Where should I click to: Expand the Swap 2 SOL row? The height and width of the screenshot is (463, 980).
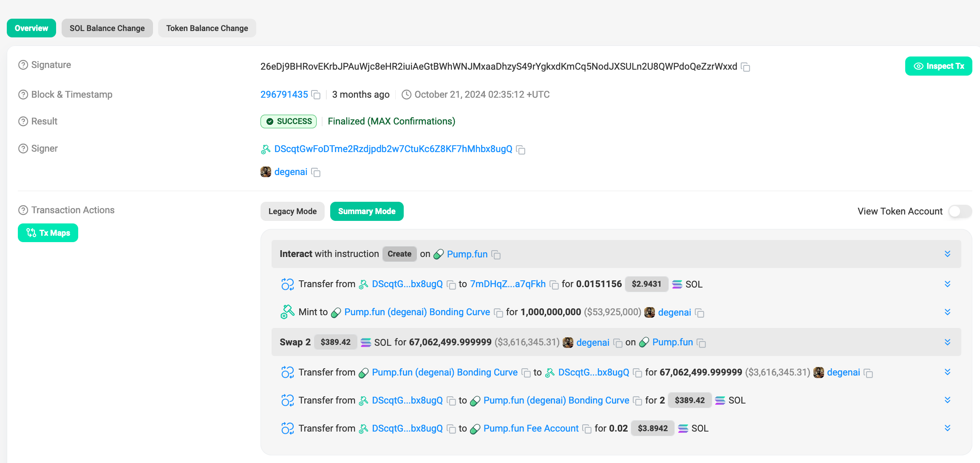[x=947, y=342]
